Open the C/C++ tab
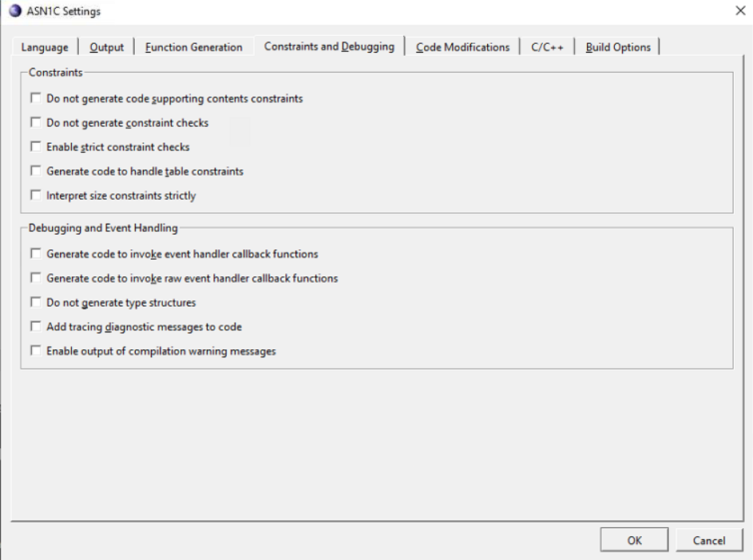 click(547, 47)
